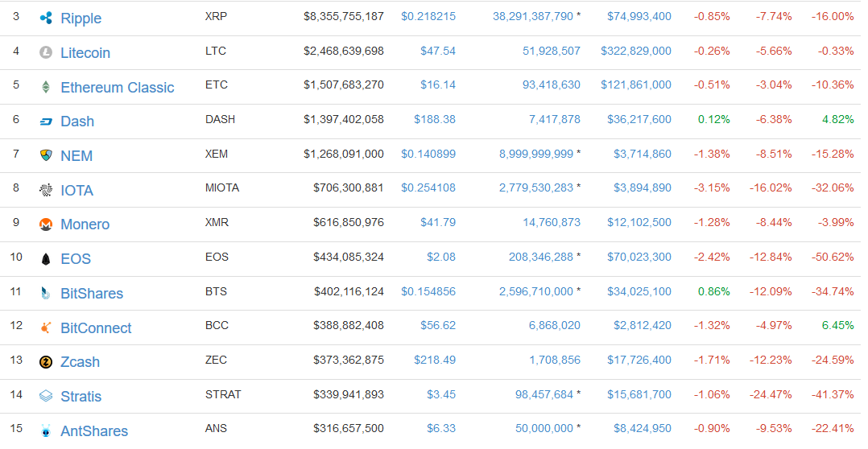Click Dash supply 7,417,878
The image size is (868, 449).
pyautogui.click(x=555, y=119)
